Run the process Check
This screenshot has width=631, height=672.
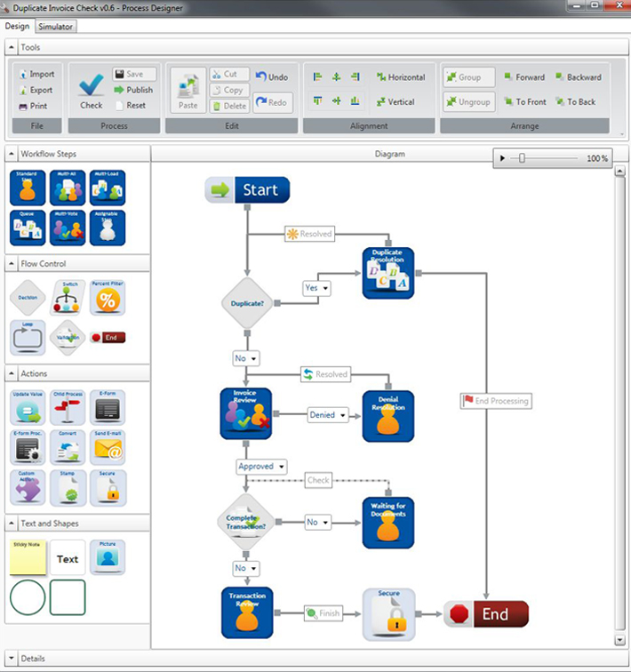[91, 92]
